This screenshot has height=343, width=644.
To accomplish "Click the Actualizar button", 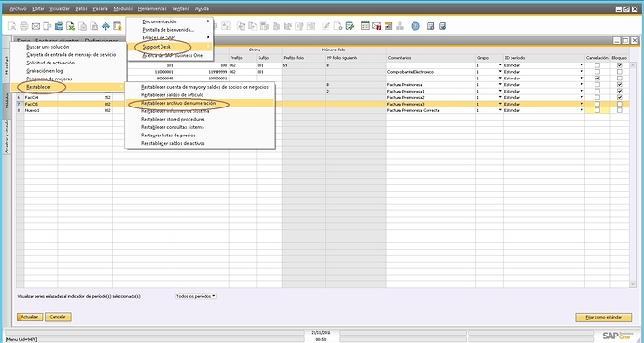I will tap(30, 317).
